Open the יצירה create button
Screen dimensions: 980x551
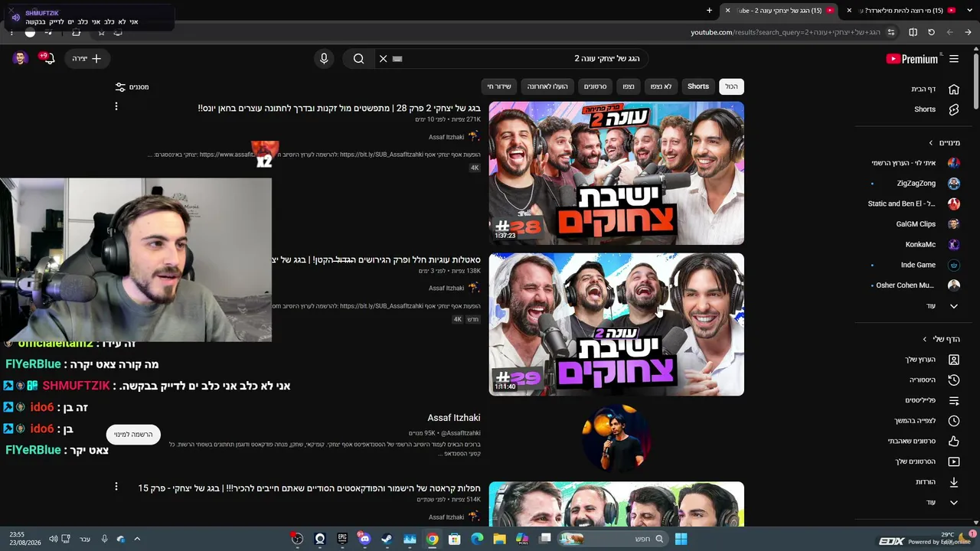click(87, 59)
